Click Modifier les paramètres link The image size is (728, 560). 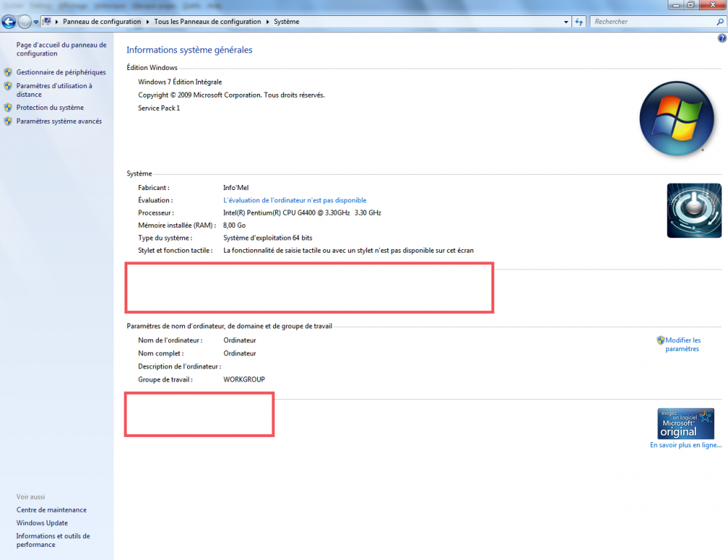(x=682, y=344)
